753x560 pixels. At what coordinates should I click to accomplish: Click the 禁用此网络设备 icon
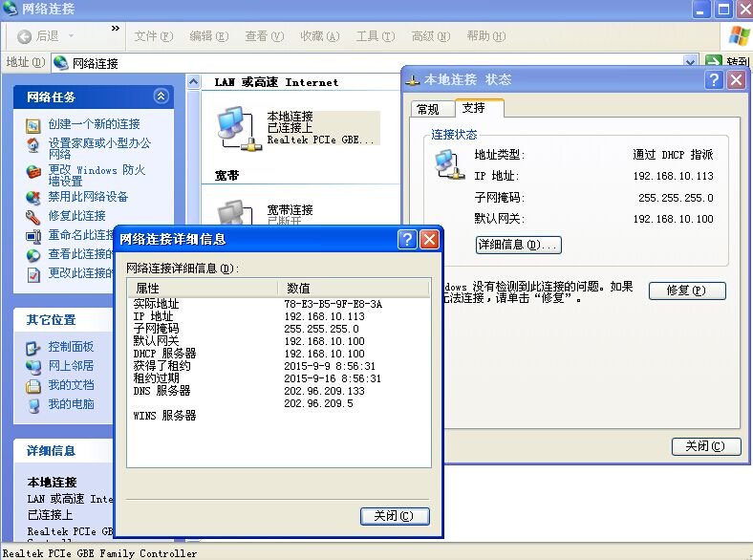click(32, 198)
